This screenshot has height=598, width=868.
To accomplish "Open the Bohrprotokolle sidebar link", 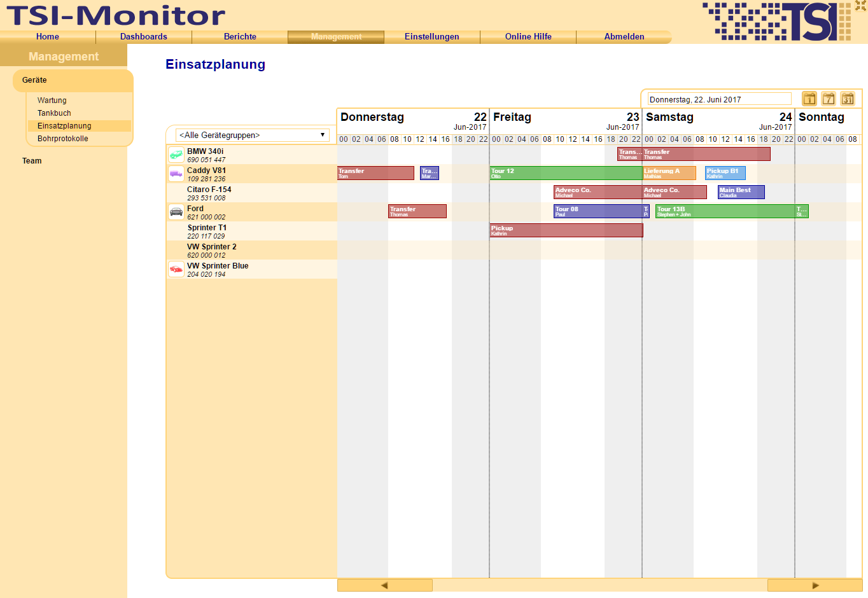I will (x=63, y=139).
